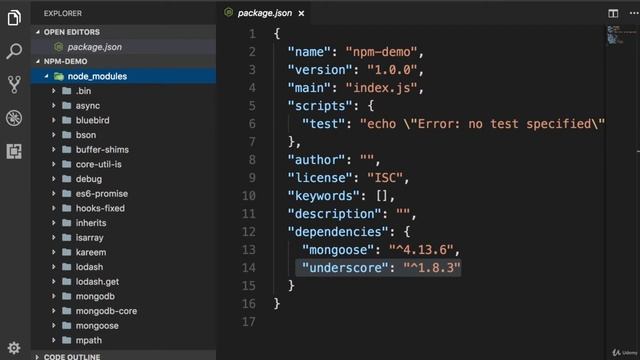The height and width of the screenshot is (360, 640).
Task: Open the Manage gear icon
Action: pyautogui.click(x=14, y=348)
